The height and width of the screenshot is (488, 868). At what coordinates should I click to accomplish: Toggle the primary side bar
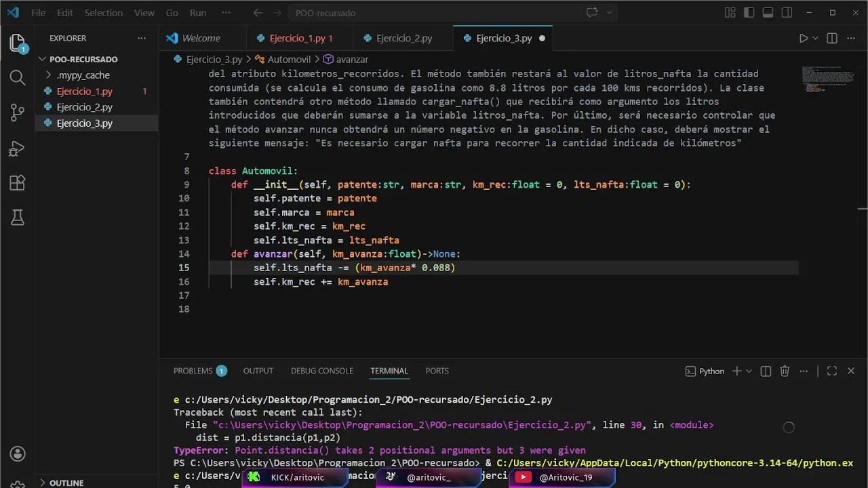click(749, 12)
